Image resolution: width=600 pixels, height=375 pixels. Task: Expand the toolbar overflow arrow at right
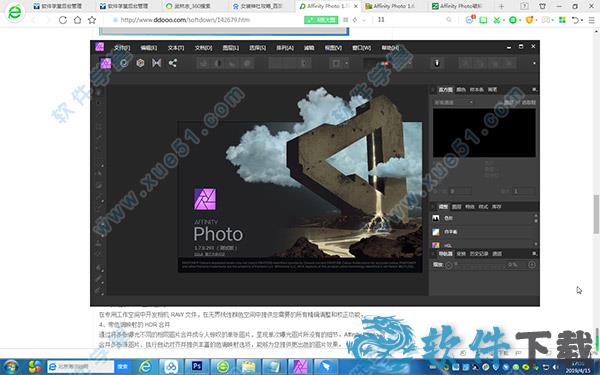click(534, 64)
